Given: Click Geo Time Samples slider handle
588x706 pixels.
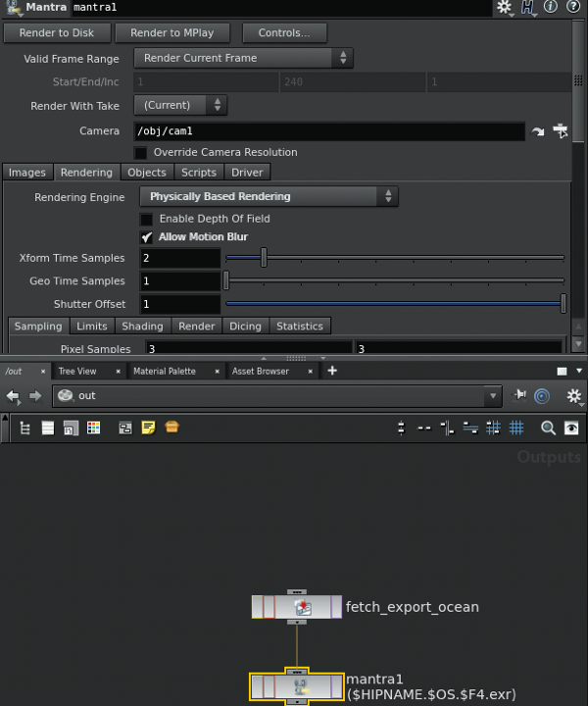Looking at the screenshot, I should pyautogui.click(x=226, y=280).
